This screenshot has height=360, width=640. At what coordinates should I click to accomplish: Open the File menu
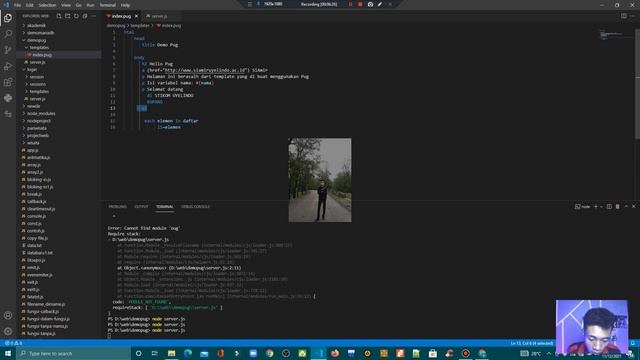[x=17, y=5]
